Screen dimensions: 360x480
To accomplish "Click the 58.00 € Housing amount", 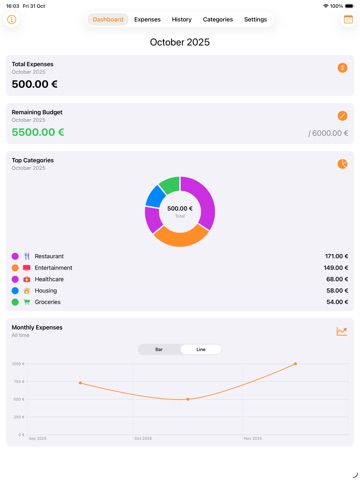I will [337, 291].
